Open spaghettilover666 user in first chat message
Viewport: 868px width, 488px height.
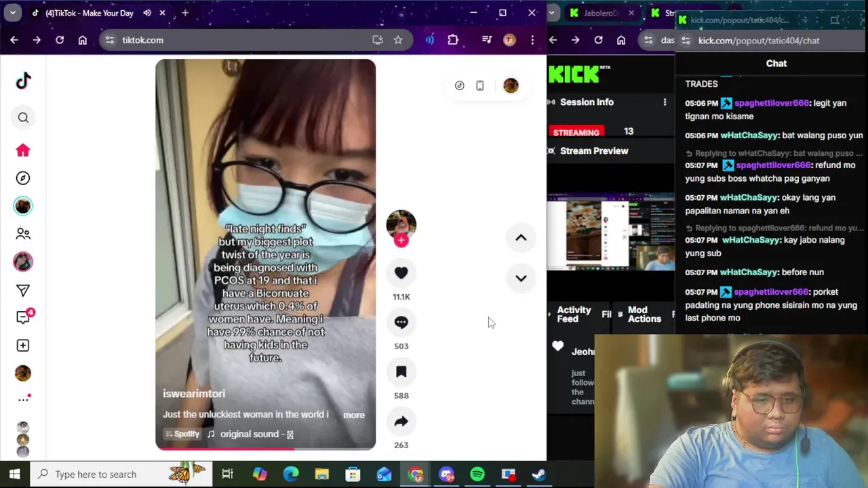772,103
